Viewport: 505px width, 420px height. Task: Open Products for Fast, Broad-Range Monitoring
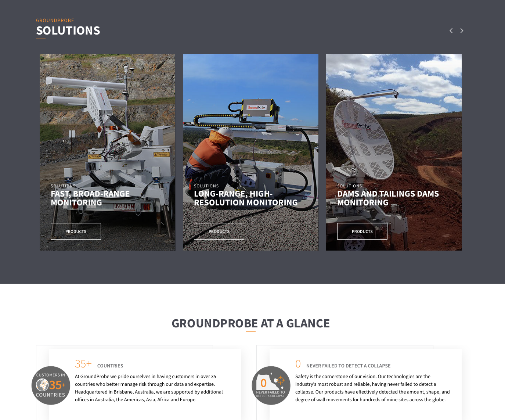(x=76, y=231)
